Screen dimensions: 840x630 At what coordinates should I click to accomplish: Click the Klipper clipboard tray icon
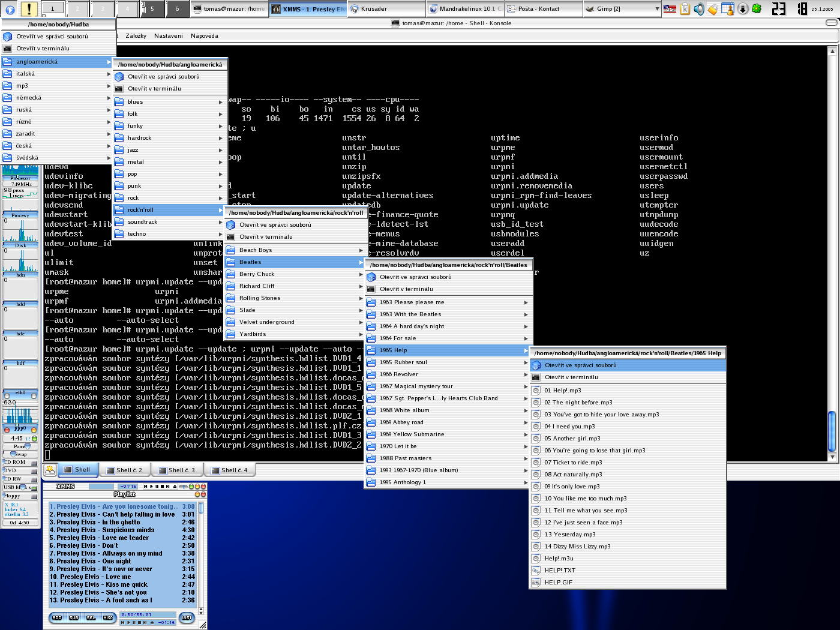[685, 9]
